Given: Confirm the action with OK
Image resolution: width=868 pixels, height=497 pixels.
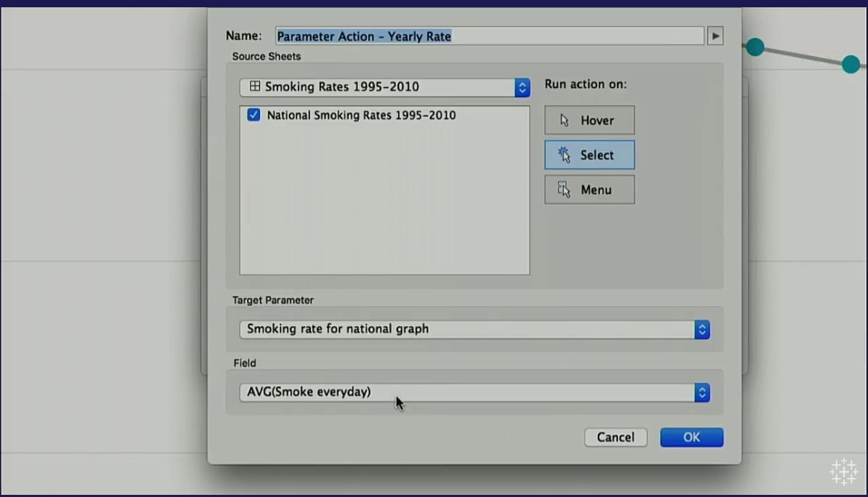Looking at the screenshot, I should click(x=691, y=437).
